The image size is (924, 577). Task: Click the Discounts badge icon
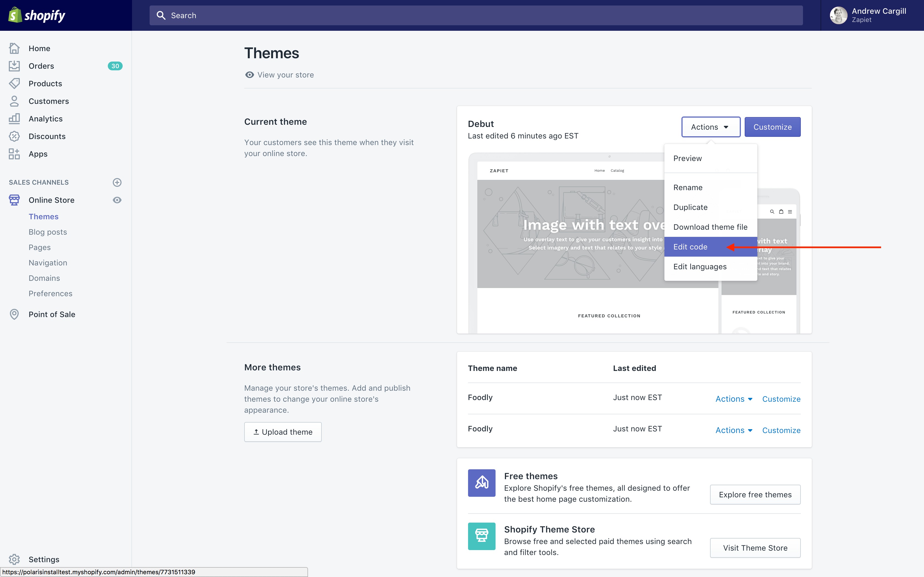click(x=14, y=136)
